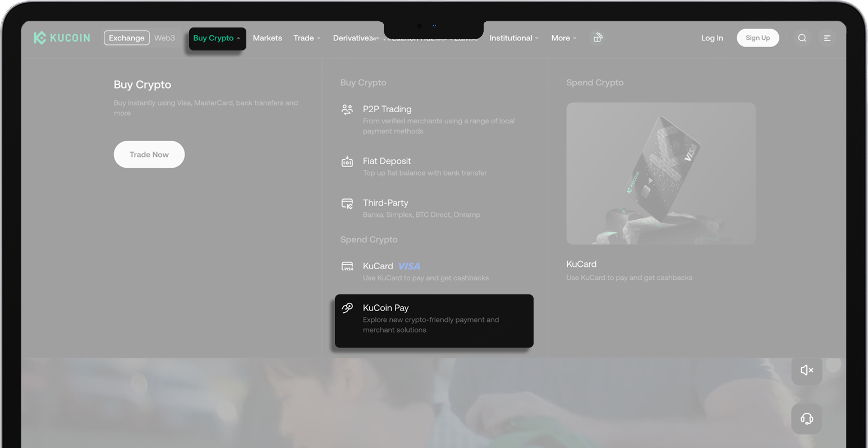Image resolution: width=868 pixels, height=448 pixels.
Task: Expand the Trade dropdown menu
Action: [306, 38]
